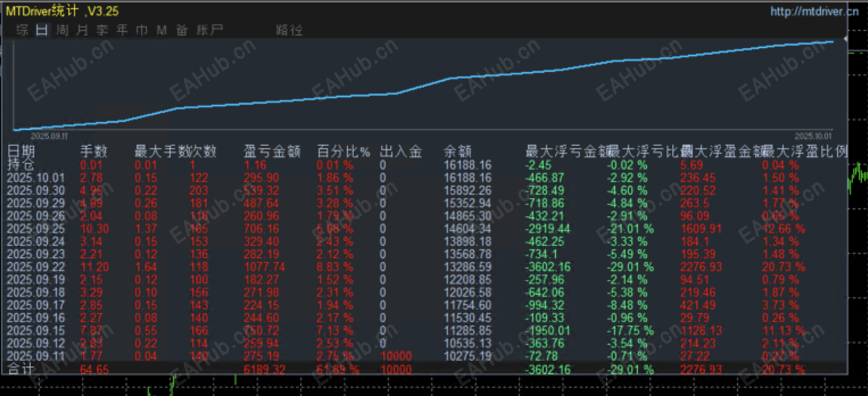Select the 2025.09.25 date row
The width and height of the screenshot is (868, 396).
click(35, 229)
